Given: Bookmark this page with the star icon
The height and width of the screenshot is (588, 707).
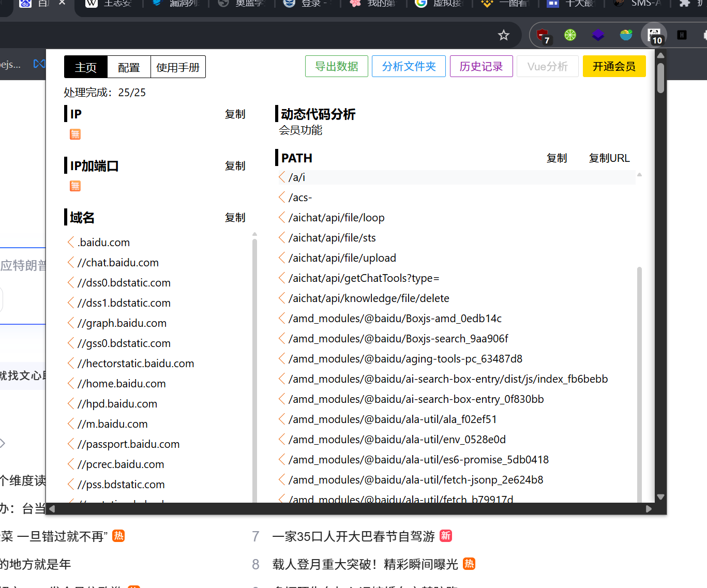Looking at the screenshot, I should pyautogui.click(x=503, y=35).
